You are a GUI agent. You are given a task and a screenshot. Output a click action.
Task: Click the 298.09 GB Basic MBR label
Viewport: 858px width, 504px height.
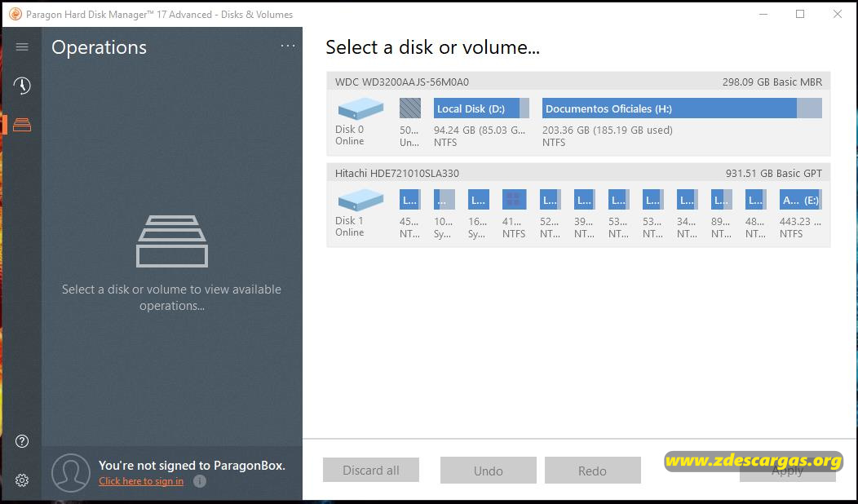coord(772,82)
